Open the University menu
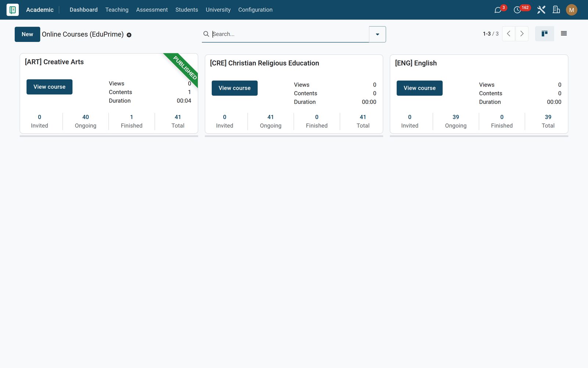 pyautogui.click(x=218, y=10)
